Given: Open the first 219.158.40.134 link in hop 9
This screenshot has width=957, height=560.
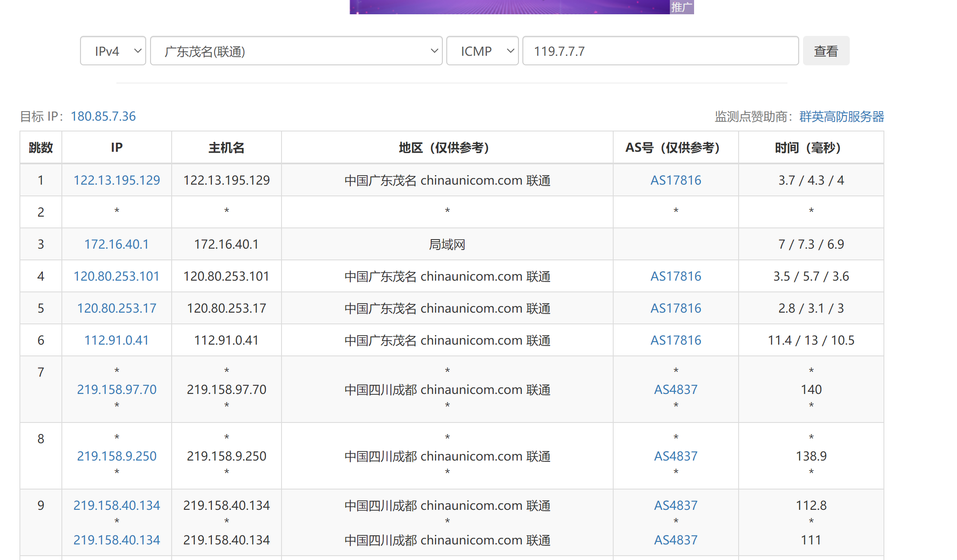Looking at the screenshot, I should click(117, 505).
